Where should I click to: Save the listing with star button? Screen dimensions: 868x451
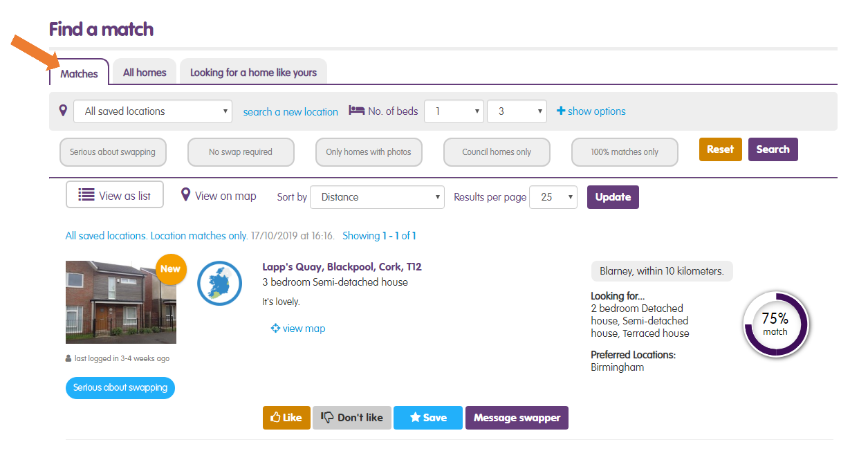[427, 418]
